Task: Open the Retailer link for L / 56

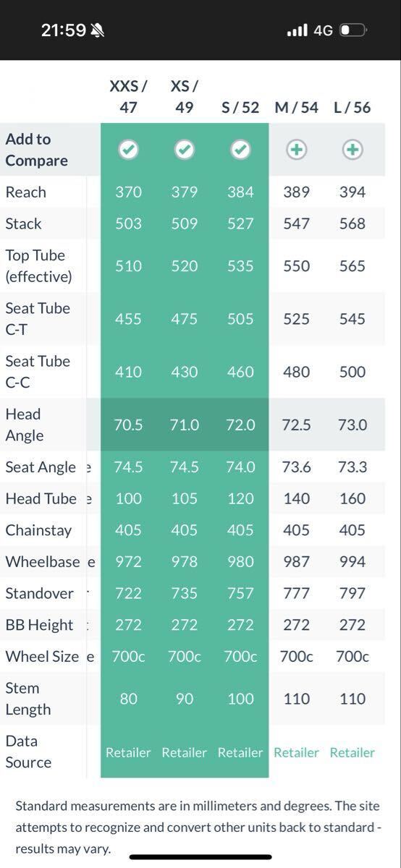Action: [x=353, y=752]
